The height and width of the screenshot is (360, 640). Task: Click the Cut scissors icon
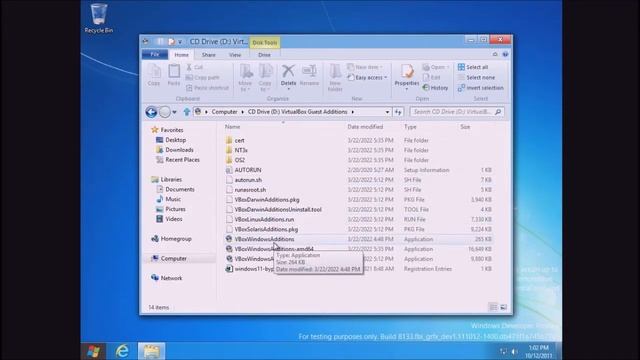[x=189, y=67]
